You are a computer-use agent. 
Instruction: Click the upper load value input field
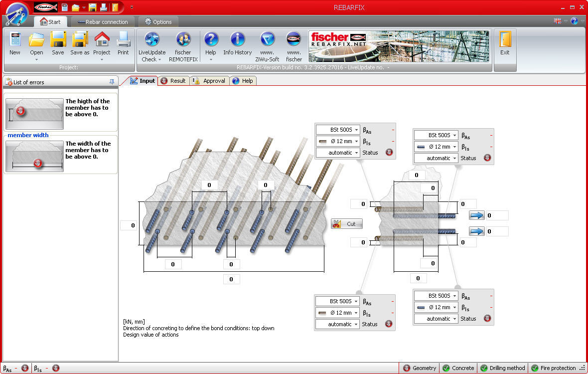pos(497,215)
